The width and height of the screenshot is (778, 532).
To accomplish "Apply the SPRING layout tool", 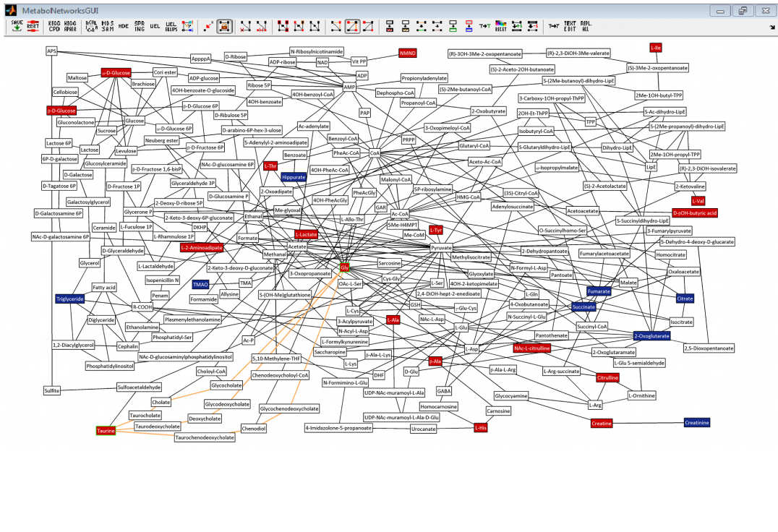I will pos(140,26).
